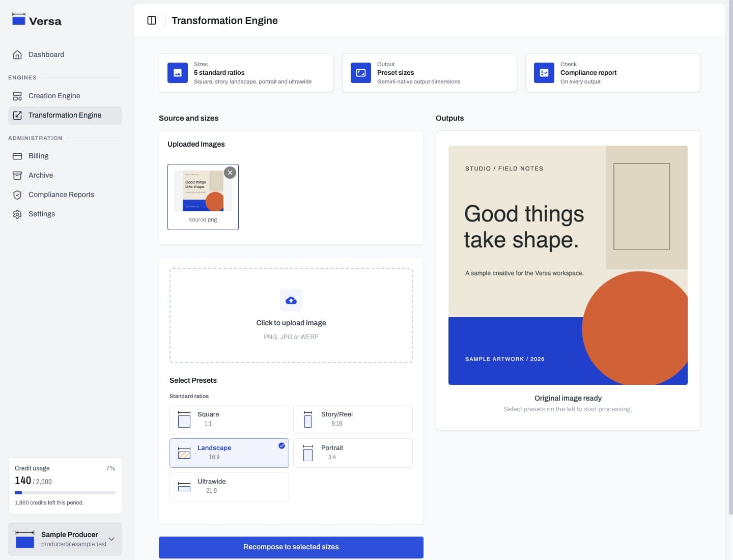Screen dimensions: 733x560
Task: Remove source.png with the X button
Action: [230, 173]
